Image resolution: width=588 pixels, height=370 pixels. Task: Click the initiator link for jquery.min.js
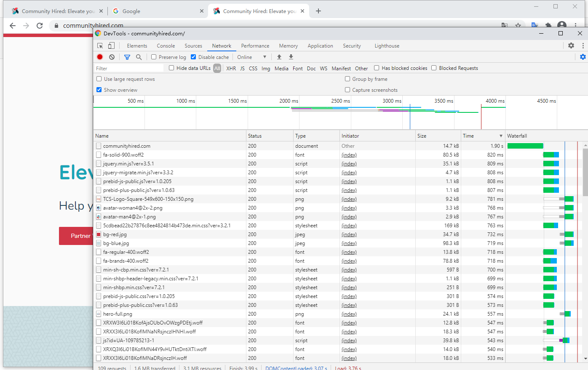pyautogui.click(x=349, y=164)
